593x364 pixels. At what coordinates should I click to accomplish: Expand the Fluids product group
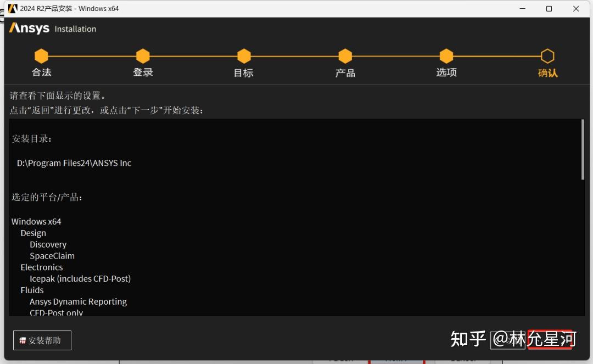point(31,290)
